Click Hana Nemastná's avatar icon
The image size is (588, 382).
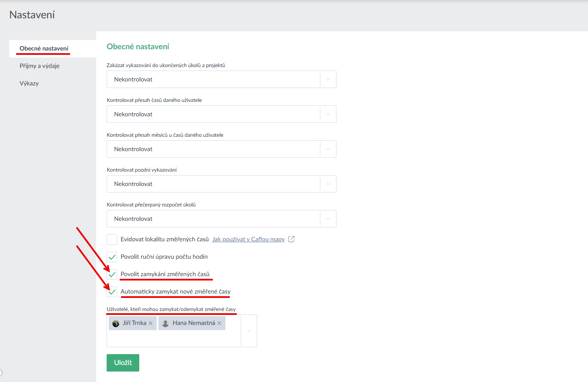pos(165,323)
